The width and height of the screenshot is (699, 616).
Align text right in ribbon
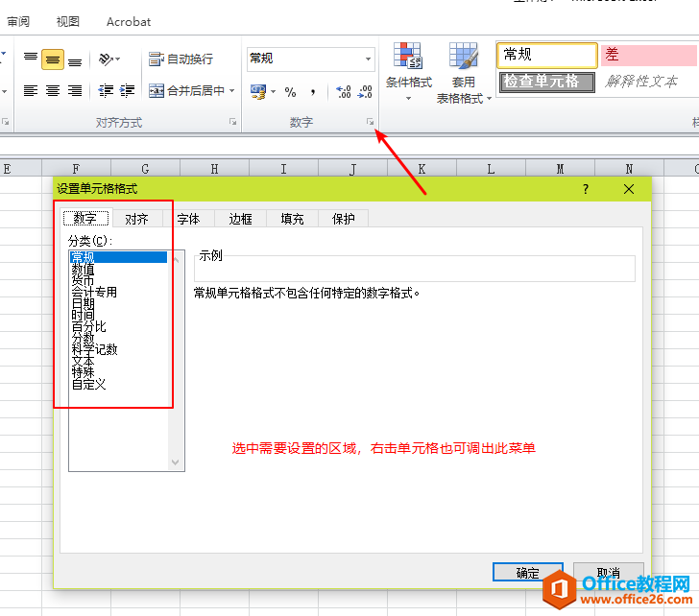75,91
